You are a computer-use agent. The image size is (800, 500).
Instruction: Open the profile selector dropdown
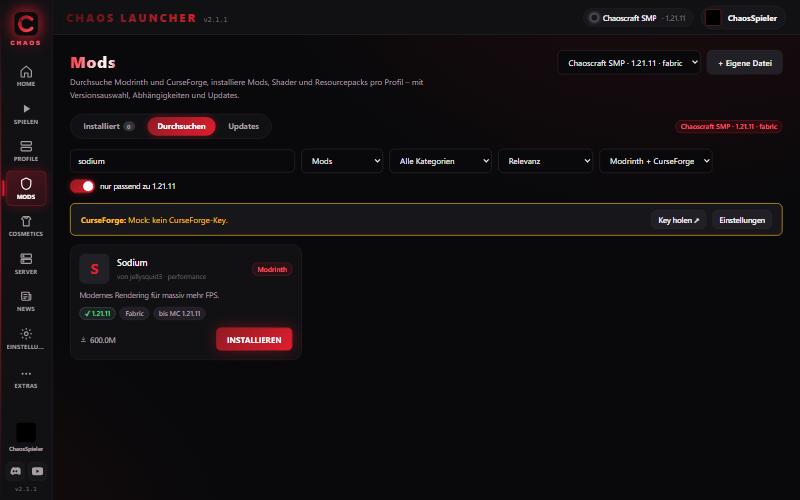629,63
